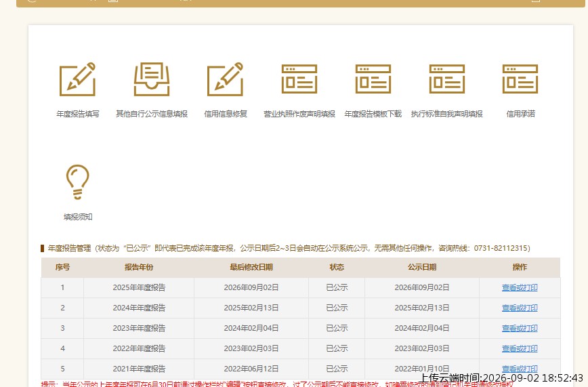Select the 状态 column header

337,267
